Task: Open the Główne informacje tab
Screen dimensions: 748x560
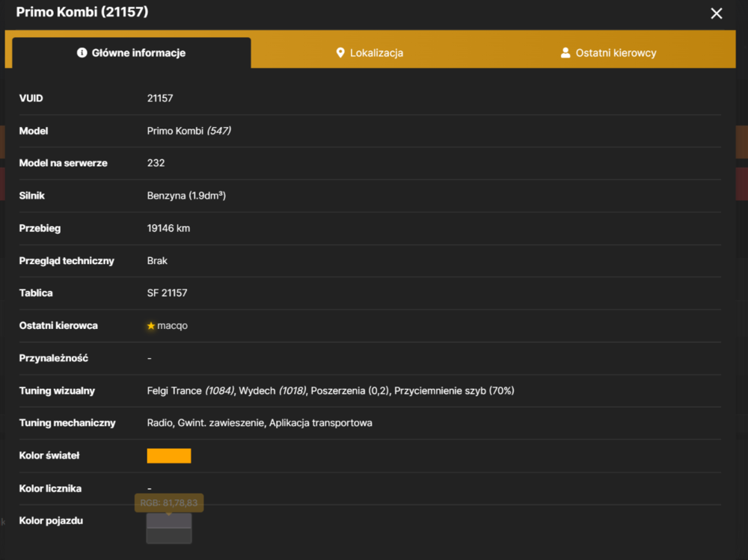Action: pos(132,52)
